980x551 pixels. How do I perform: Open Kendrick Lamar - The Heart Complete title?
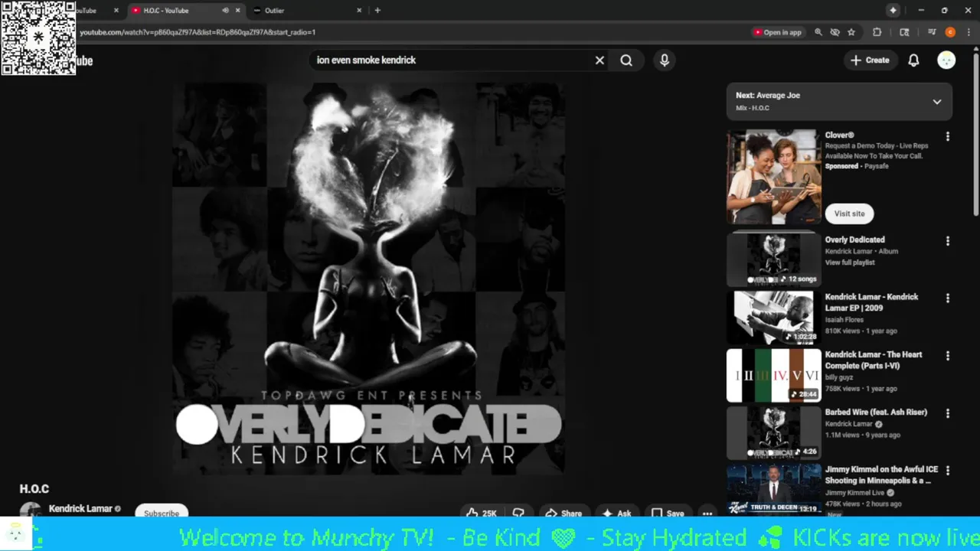point(874,360)
